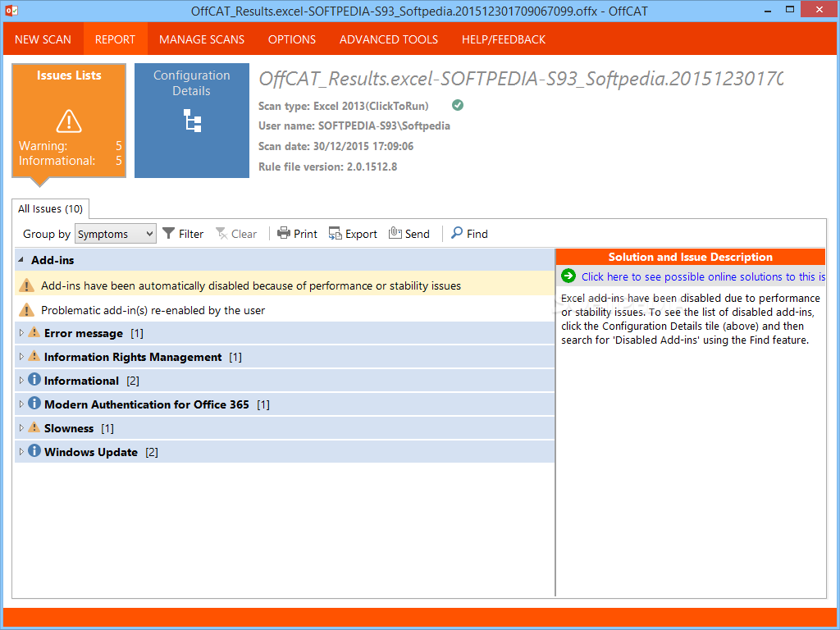The width and height of the screenshot is (840, 630).
Task: Click the Print button label
Action: pos(305,234)
